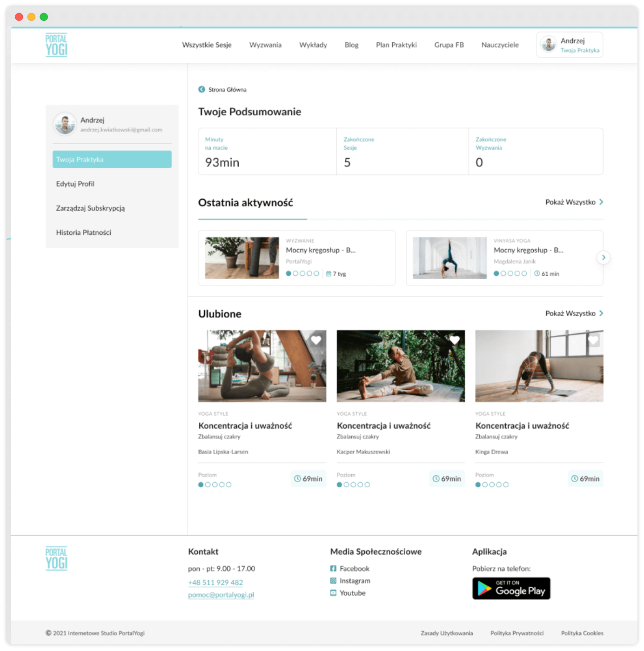Click the Google Play download badge
The height and width of the screenshot is (651, 644).
pyautogui.click(x=511, y=588)
